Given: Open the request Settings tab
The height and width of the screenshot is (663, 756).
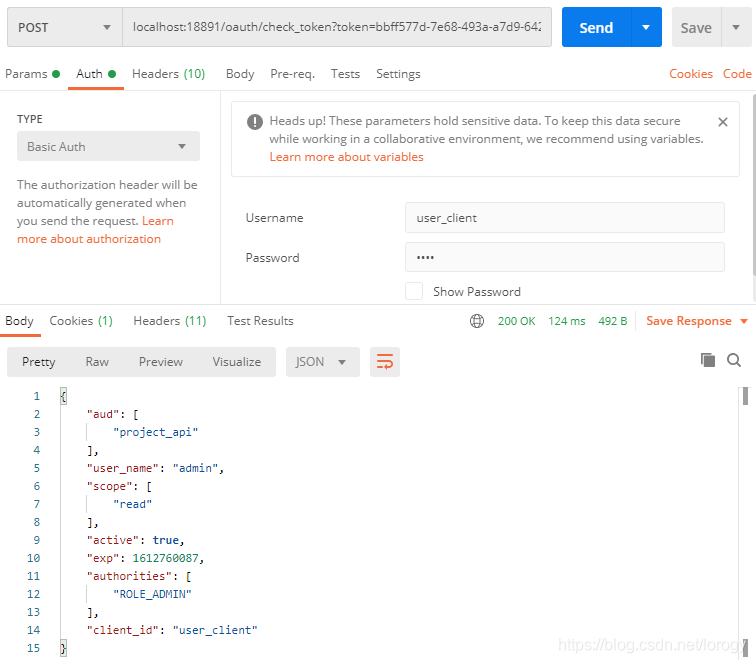Looking at the screenshot, I should coord(398,74).
